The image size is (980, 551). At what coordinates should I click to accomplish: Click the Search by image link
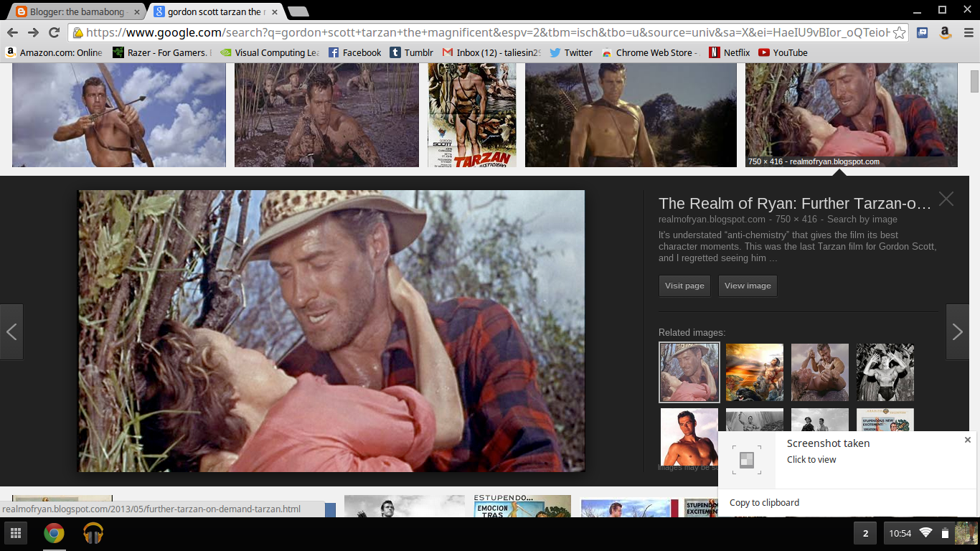[x=862, y=220]
